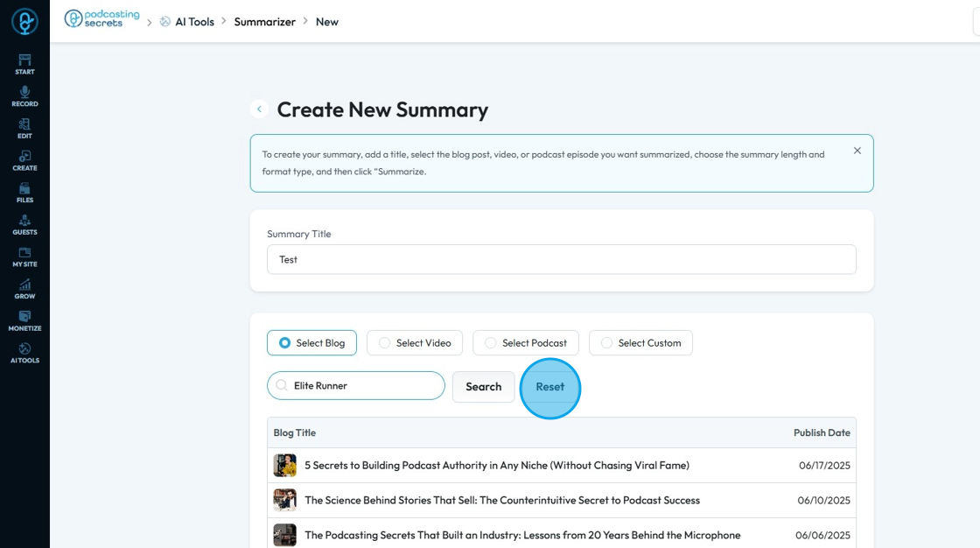
Task: Open the Create section icon
Action: click(x=24, y=160)
